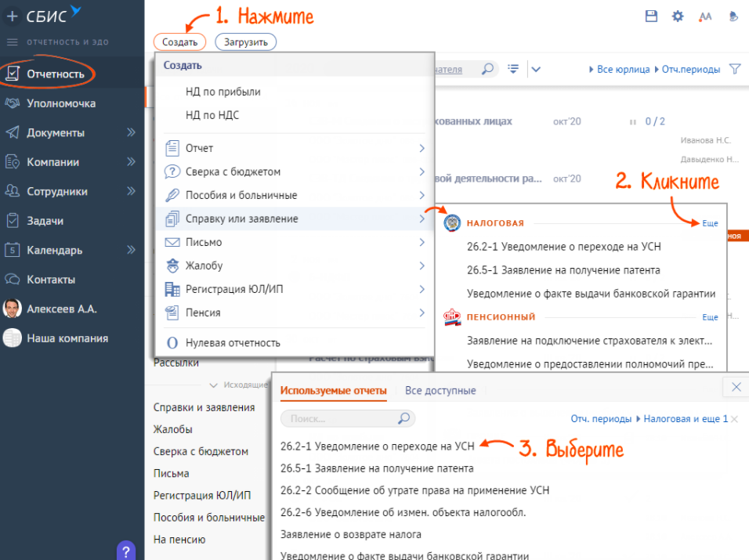The height and width of the screenshot is (560, 749).
Task: Click the Поиск input field in reports panel
Action: click(348, 419)
